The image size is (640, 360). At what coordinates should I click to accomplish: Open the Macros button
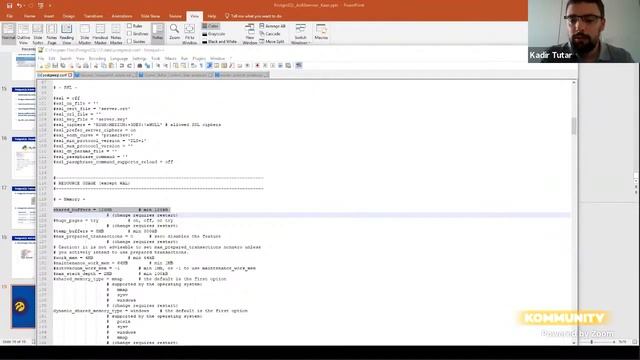point(321,32)
